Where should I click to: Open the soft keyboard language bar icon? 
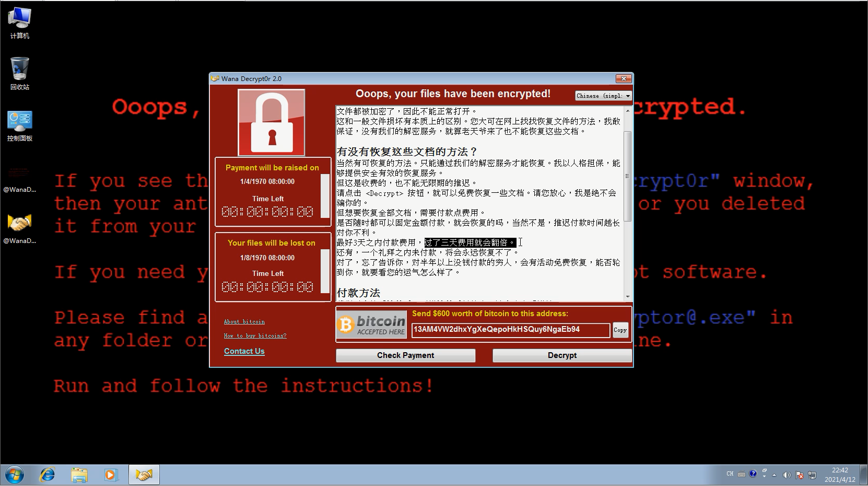[x=742, y=474]
